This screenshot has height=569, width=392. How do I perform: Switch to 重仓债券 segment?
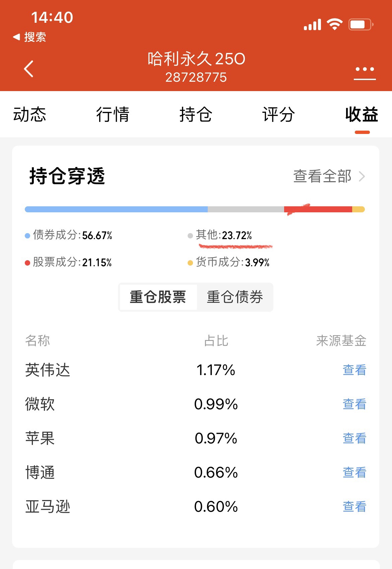tap(235, 297)
